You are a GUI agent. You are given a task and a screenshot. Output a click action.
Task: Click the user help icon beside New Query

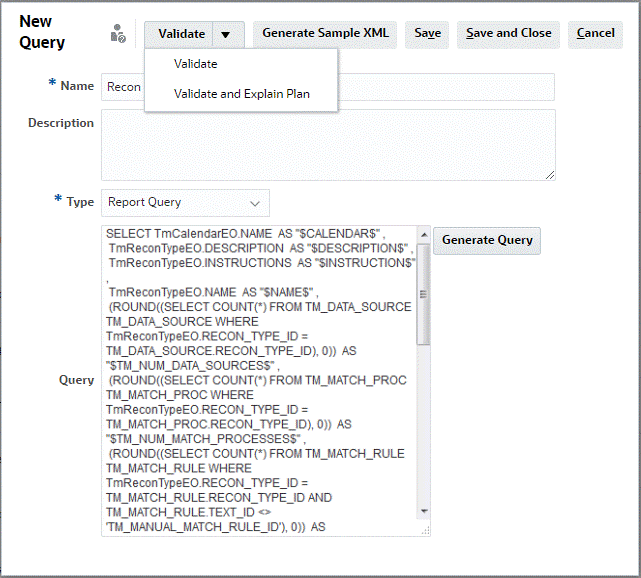coord(118,34)
